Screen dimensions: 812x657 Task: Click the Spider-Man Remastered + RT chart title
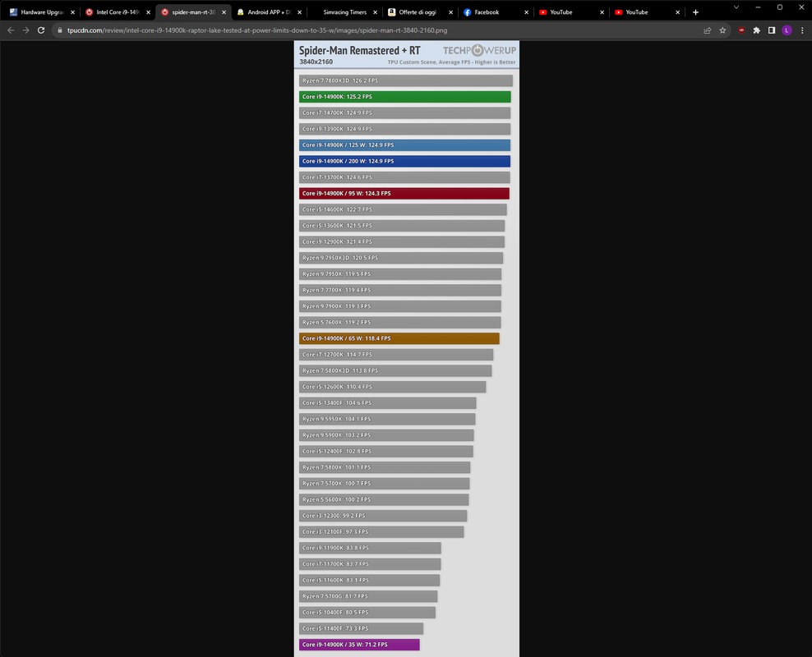tap(359, 51)
